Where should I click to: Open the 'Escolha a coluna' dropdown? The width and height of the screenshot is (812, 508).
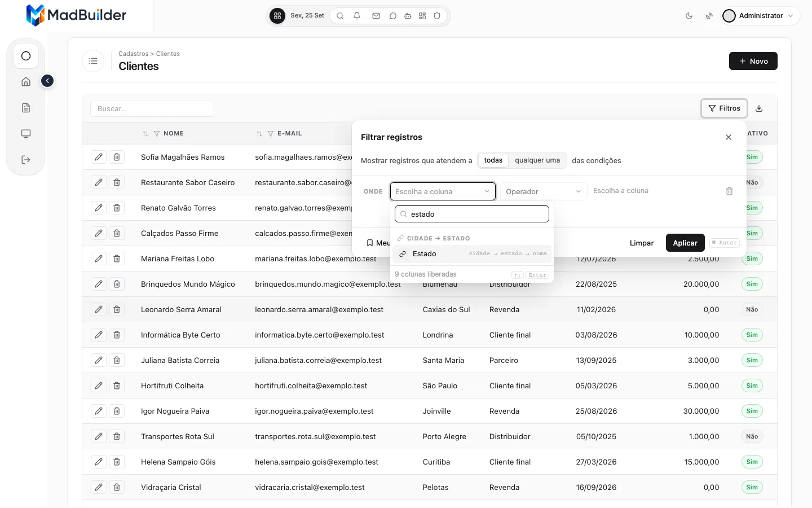coord(443,191)
